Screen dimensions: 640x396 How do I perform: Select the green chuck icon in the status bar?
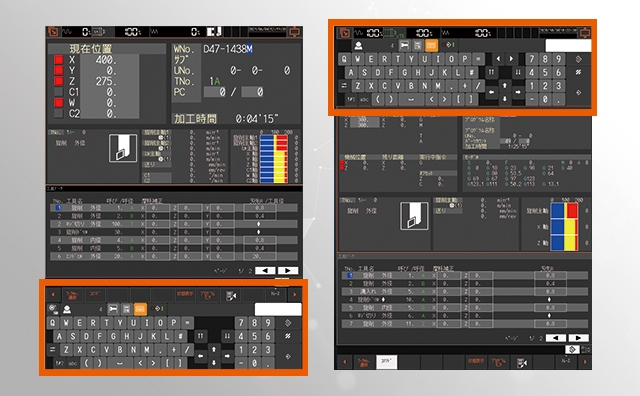click(393, 33)
